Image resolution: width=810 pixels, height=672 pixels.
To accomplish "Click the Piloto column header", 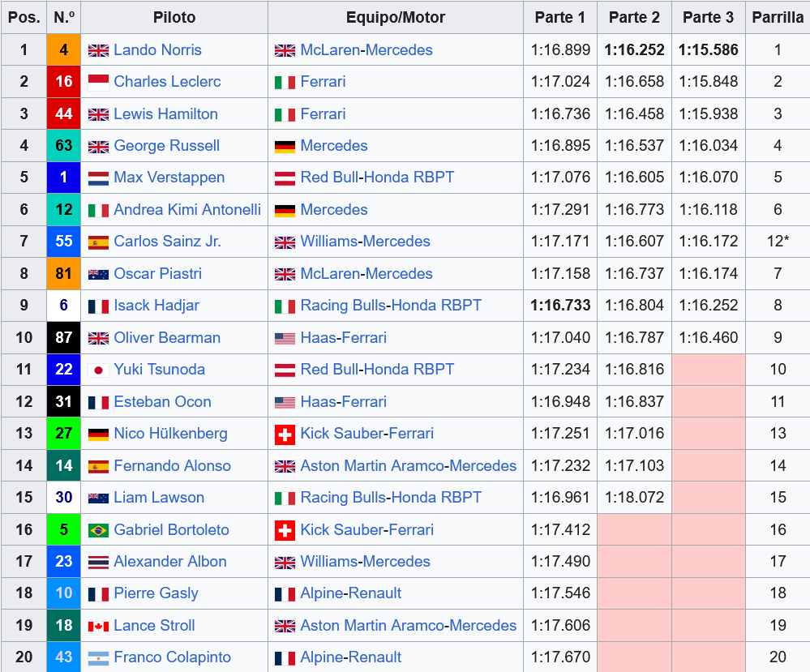I will tap(174, 17).
